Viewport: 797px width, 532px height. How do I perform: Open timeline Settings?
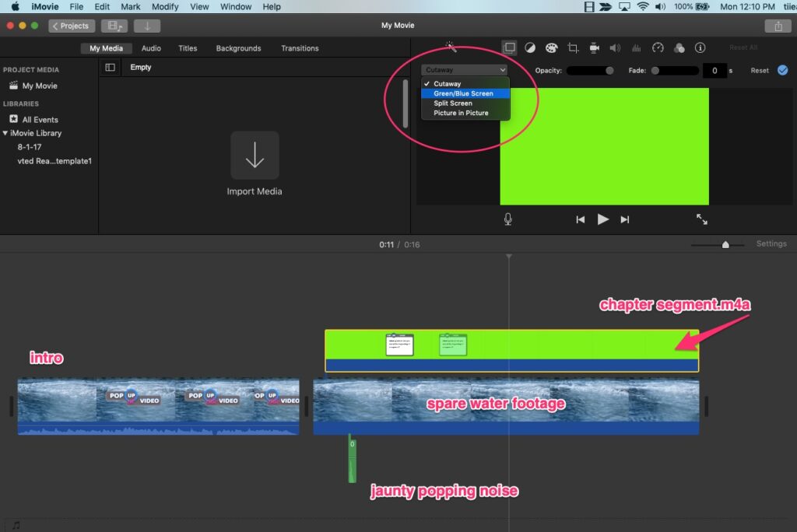click(771, 244)
